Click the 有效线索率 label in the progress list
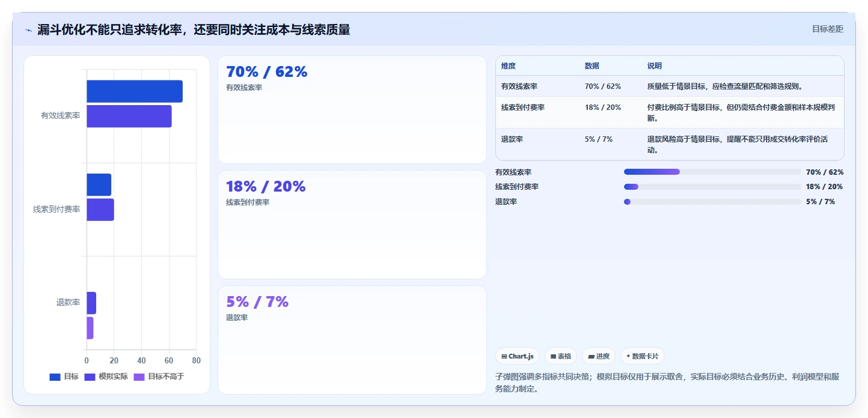Screen dimensions: 868x418 click(x=513, y=172)
